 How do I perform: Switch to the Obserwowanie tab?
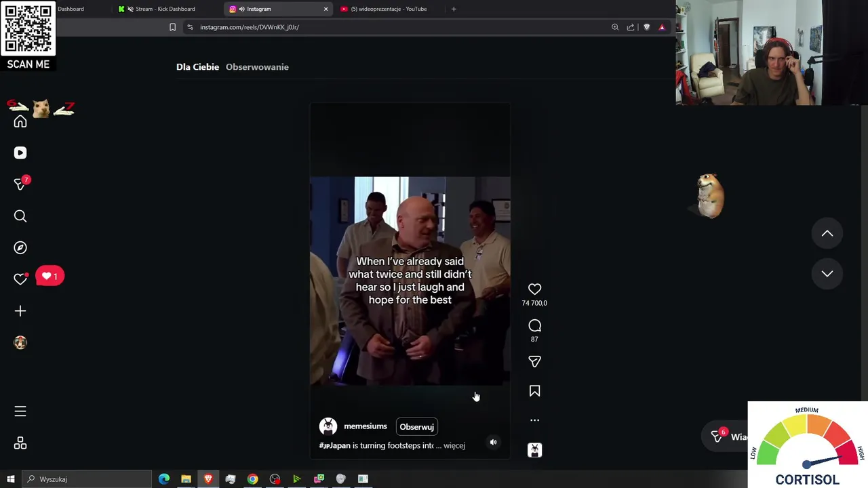pos(257,67)
